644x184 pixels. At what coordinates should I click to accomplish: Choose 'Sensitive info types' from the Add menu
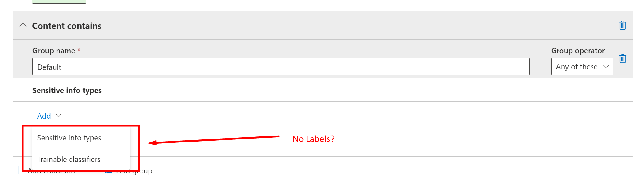coord(69,138)
